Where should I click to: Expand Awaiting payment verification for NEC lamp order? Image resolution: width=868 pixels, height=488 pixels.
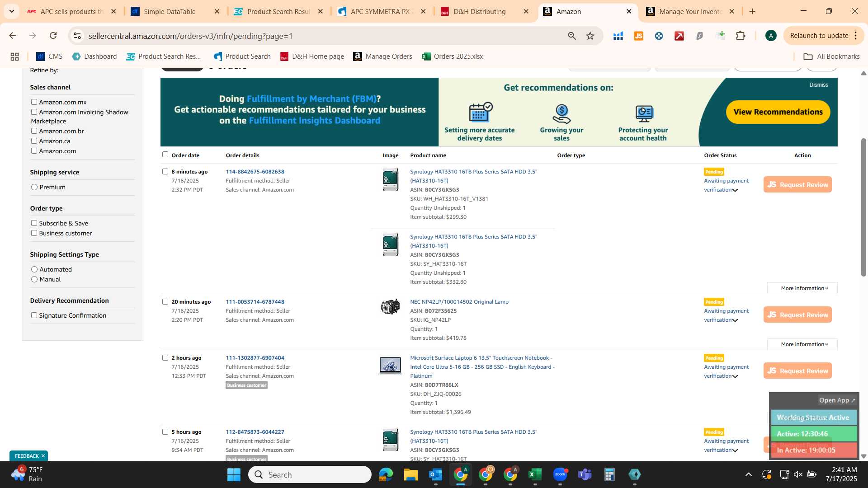(x=735, y=320)
